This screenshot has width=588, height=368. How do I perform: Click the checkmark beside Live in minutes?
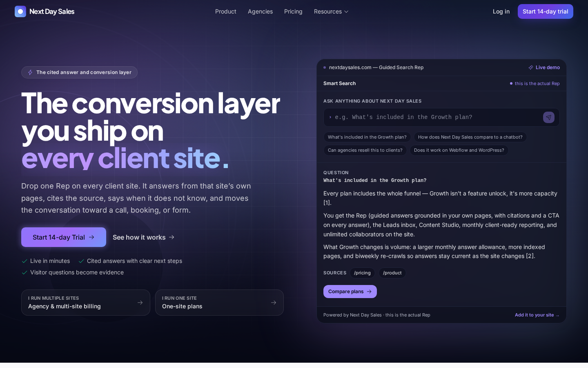coord(24,261)
